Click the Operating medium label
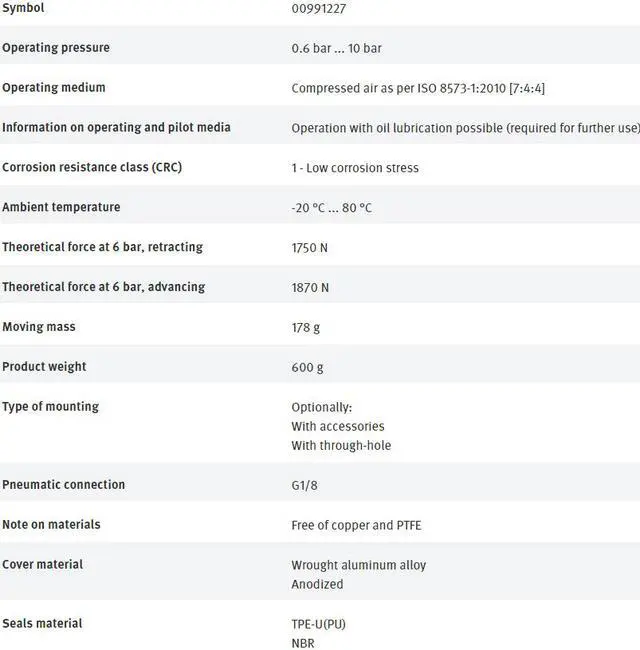The image size is (640, 650). tap(54, 88)
